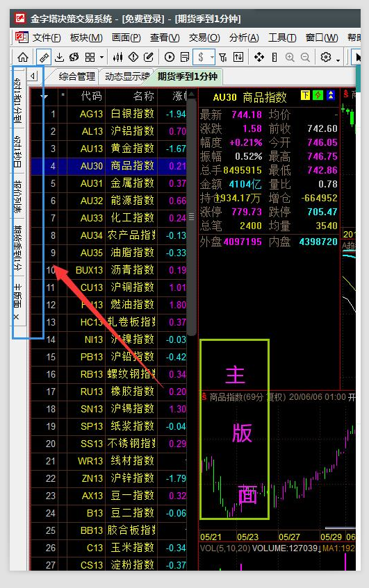Click the refresh sync arrows icon
Image resolution: width=369 pixels, height=588 pixels.
click(74, 58)
